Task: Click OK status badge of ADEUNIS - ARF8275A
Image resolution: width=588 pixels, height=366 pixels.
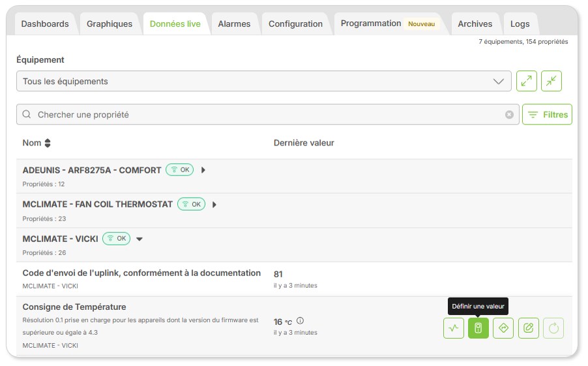Action: [180, 170]
